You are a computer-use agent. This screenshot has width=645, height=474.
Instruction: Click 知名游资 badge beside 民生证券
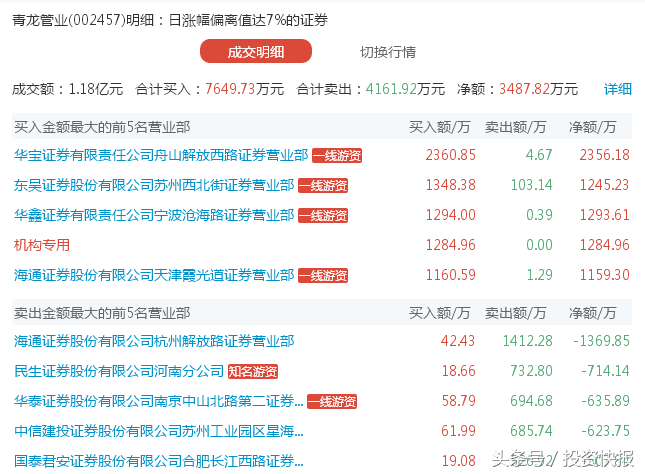click(253, 372)
